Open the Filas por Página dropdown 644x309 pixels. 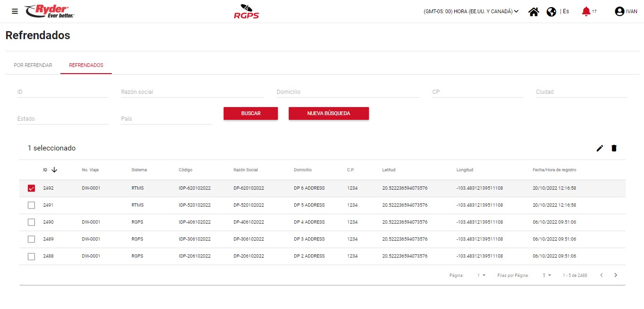click(547, 276)
